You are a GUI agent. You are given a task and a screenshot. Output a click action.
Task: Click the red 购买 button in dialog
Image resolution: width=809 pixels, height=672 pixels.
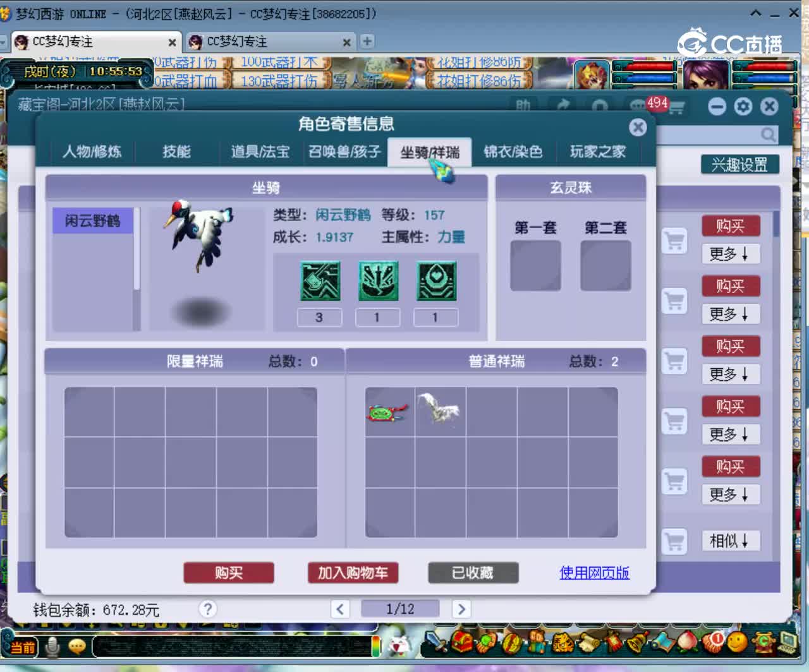click(x=229, y=573)
